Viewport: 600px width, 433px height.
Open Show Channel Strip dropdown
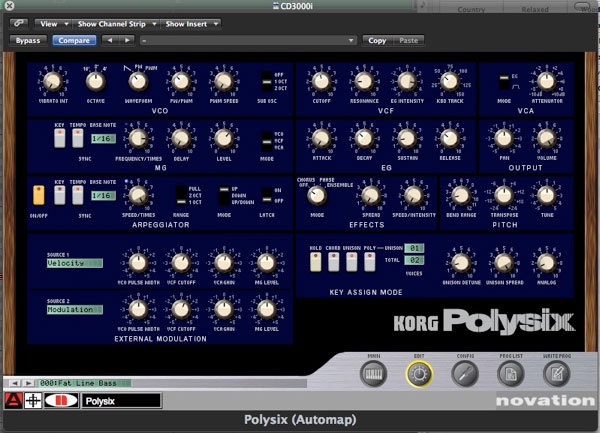(116, 24)
